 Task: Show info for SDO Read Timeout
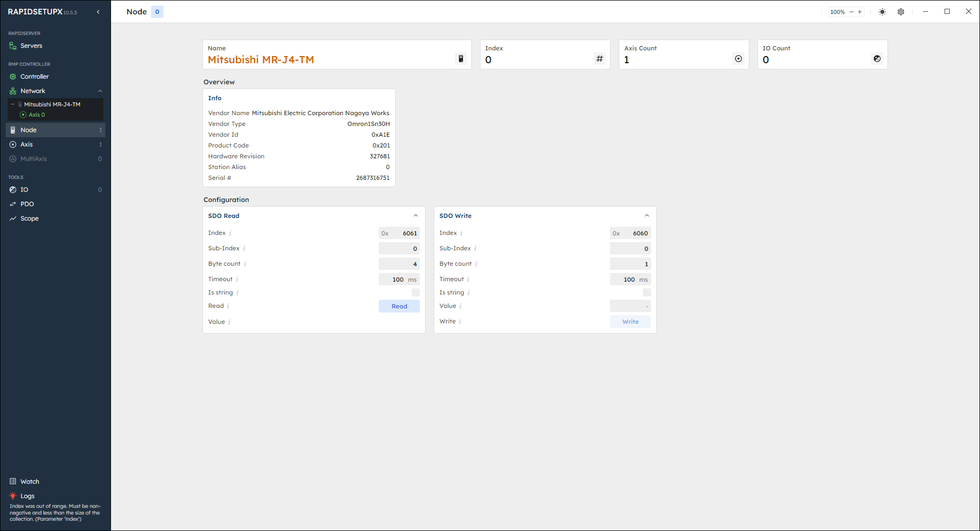(x=237, y=280)
